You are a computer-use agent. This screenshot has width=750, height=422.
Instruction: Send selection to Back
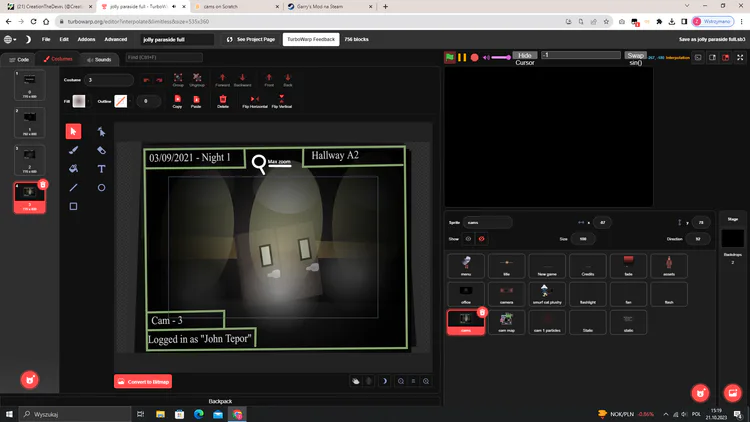287,78
